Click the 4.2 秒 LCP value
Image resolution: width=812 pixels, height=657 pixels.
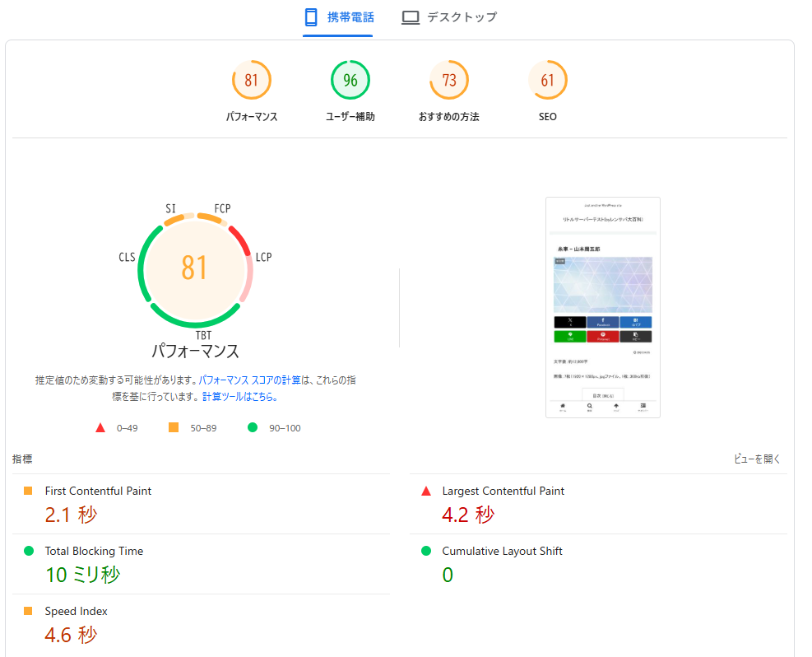tap(468, 515)
